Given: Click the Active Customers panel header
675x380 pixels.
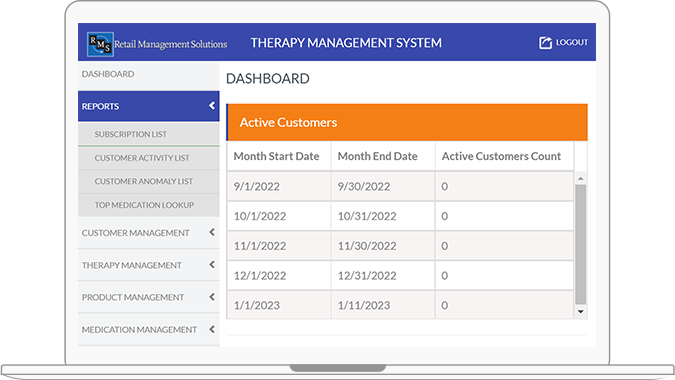Looking at the screenshot, I should tap(407, 122).
